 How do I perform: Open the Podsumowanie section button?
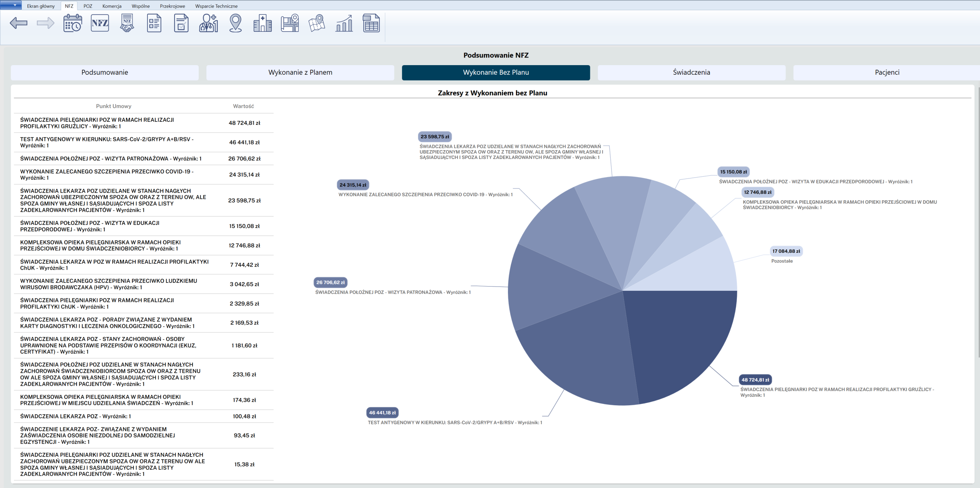(105, 72)
